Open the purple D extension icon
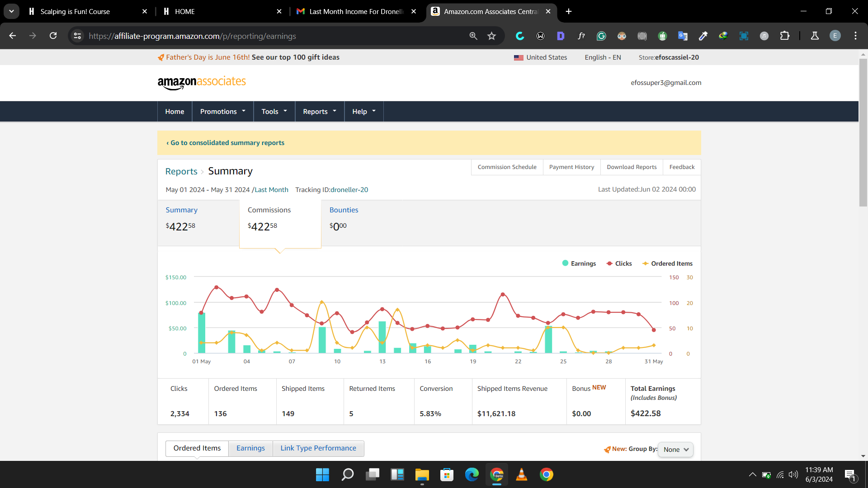The width and height of the screenshot is (868, 488). (561, 36)
